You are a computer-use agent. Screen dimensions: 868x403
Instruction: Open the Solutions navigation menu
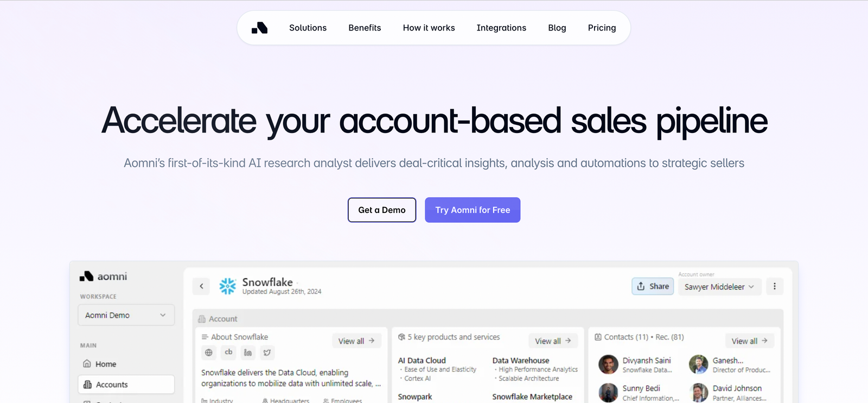[x=308, y=28]
